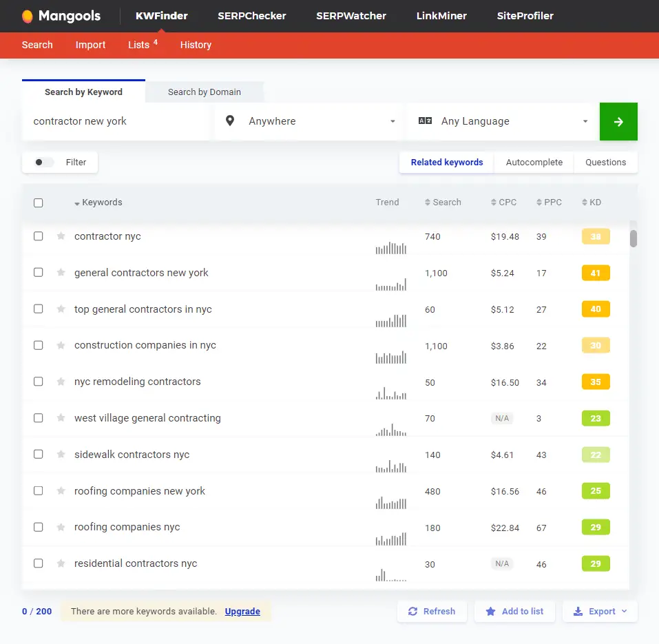Star 'sidewalk contractors nyc' keyword
Viewport: 659px width, 644px height.
61,454
